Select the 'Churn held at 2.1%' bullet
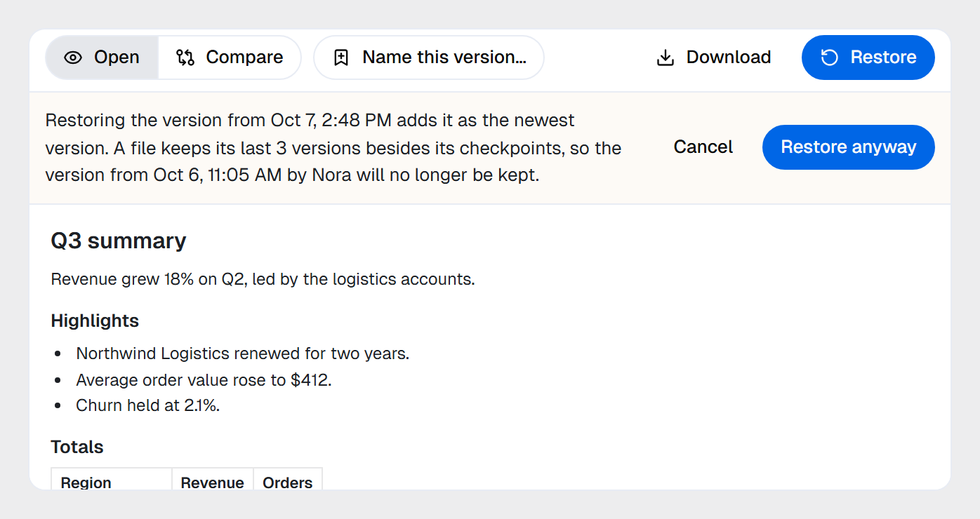 [148, 405]
